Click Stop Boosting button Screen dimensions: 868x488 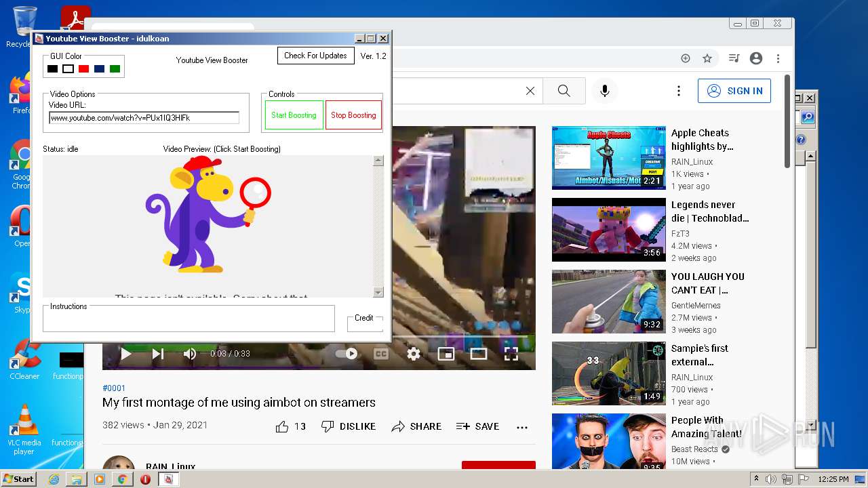pos(353,115)
